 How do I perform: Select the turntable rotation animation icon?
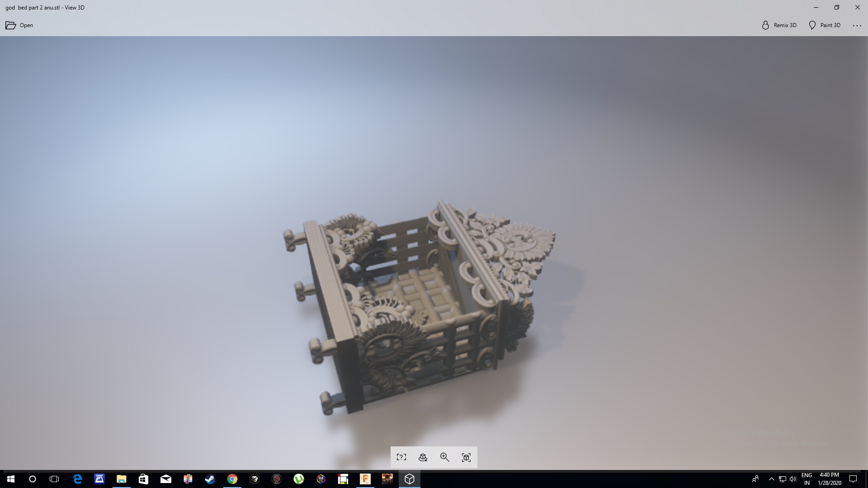pyautogui.click(x=423, y=457)
